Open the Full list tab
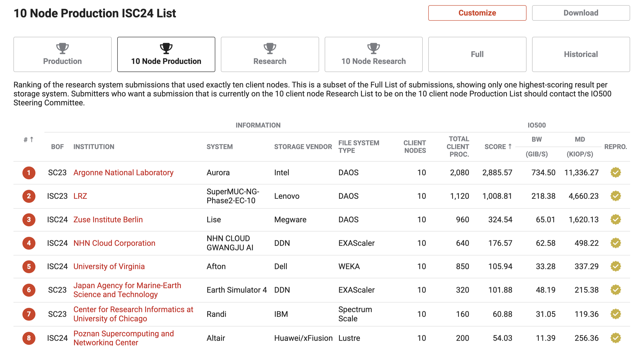The width and height of the screenshot is (644, 362). [477, 54]
